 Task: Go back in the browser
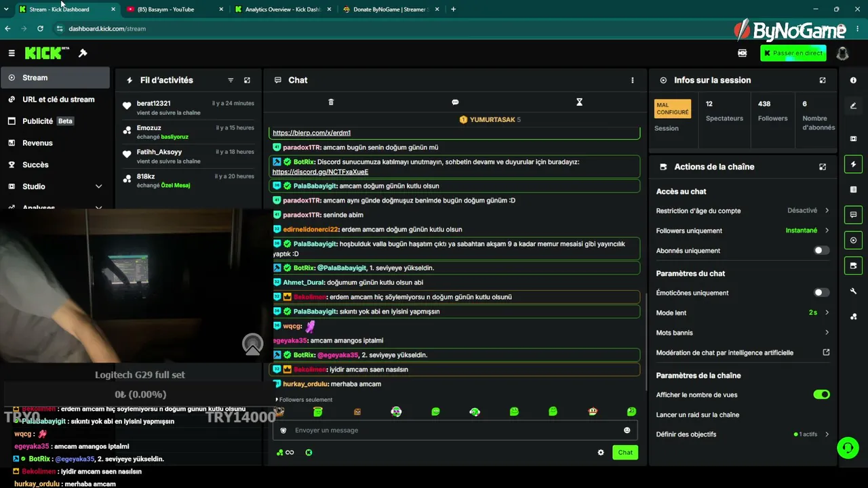[x=7, y=28]
